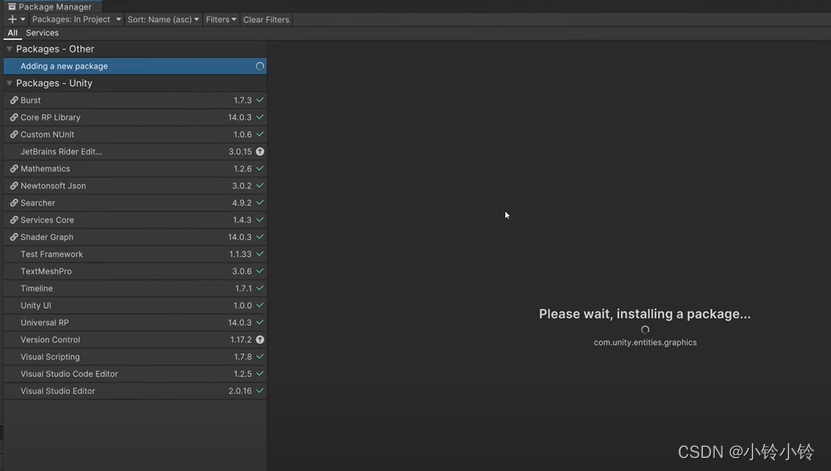Select the Visual Scripting package
Image resolution: width=831 pixels, height=471 pixels.
click(x=135, y=357)
